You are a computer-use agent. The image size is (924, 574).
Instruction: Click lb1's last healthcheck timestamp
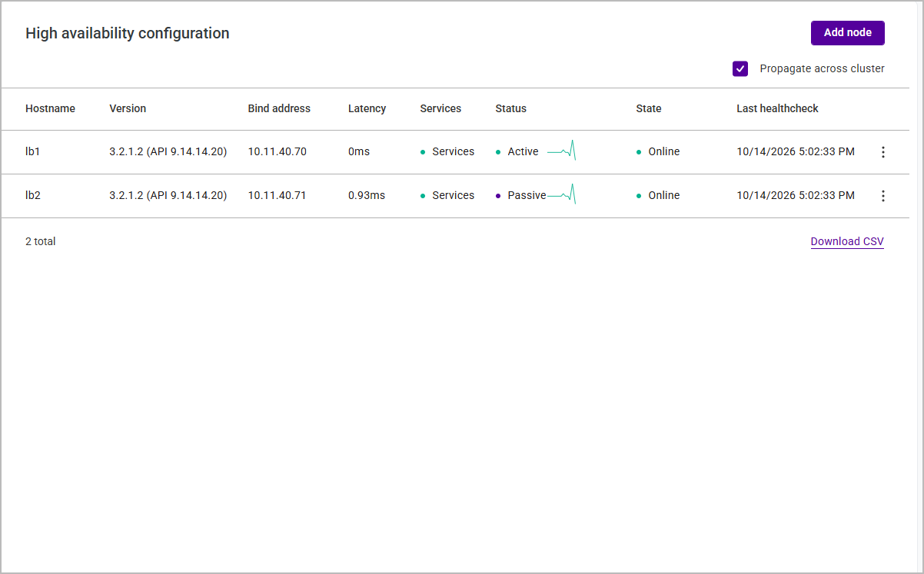tap(796, 151)
